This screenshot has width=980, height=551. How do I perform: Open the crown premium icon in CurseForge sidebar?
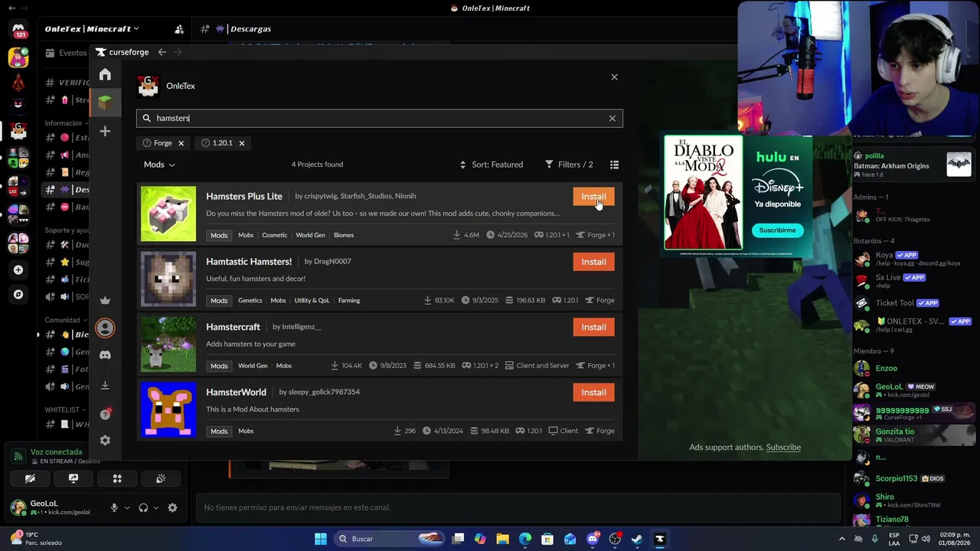pyautogui.click(x=105, y=300)
